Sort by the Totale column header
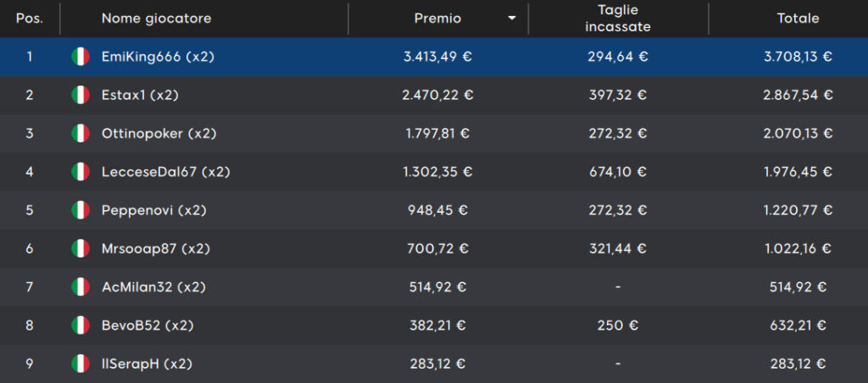 [x=798, y=19]
